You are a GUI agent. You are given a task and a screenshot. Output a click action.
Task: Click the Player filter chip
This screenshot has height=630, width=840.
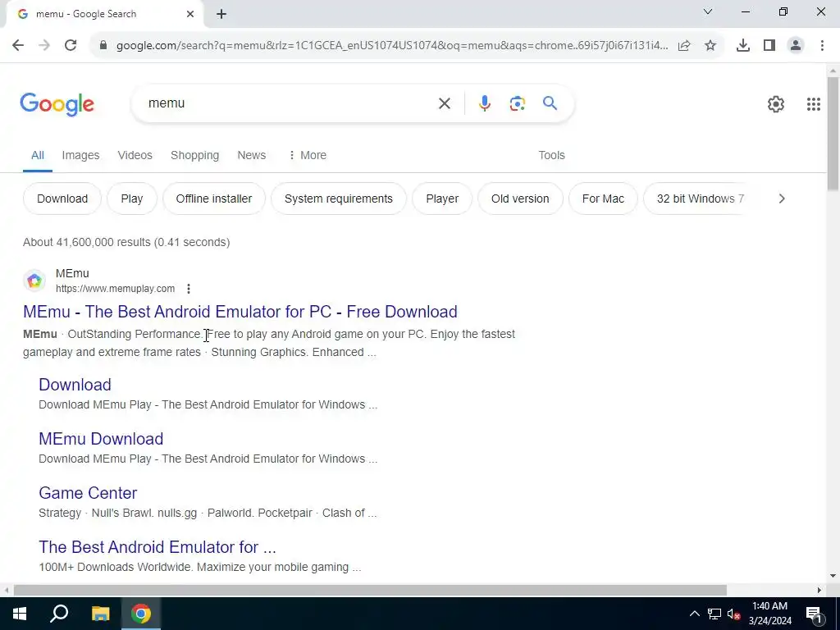click(x=442, y=199)
